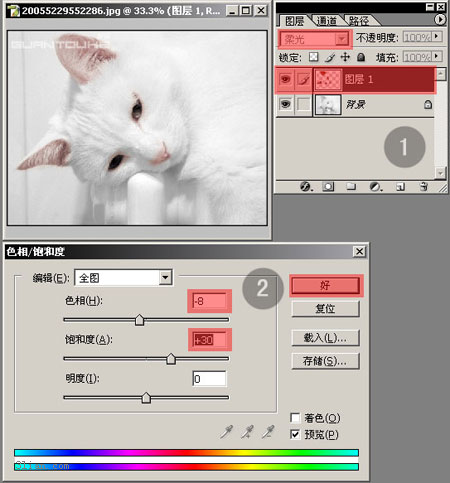Select the lock position move icon

pyautogui.click(x=345, y=57)
